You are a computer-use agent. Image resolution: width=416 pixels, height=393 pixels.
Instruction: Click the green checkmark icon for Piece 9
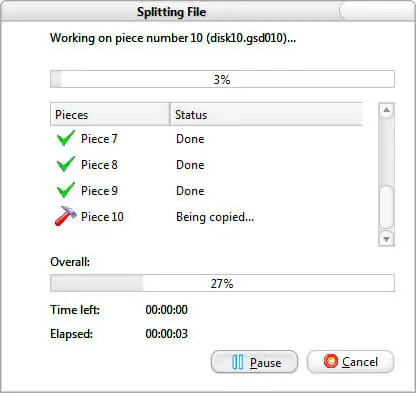(x=66, y=190)
